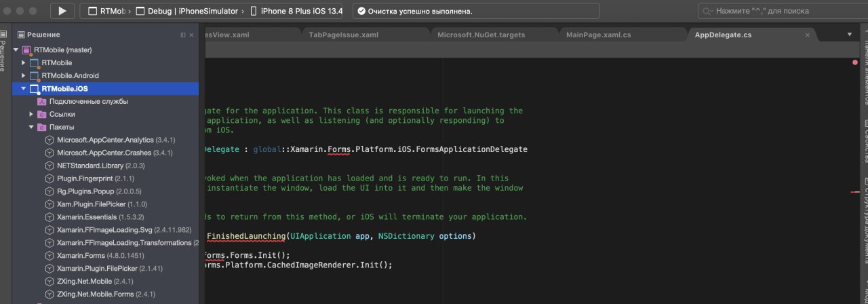Focus the search field 'Нажмите для поиска'

click(783, 11)
